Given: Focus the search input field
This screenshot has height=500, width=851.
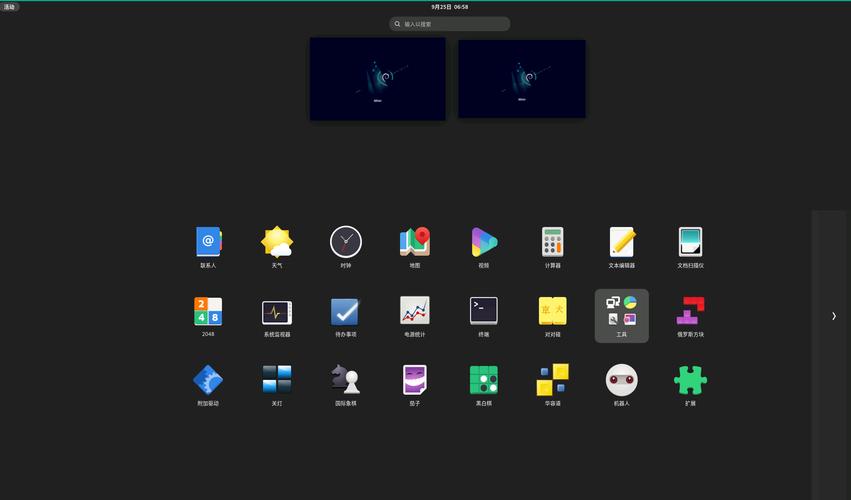Looking at the screenshot, I should click(x=449, y=24).
